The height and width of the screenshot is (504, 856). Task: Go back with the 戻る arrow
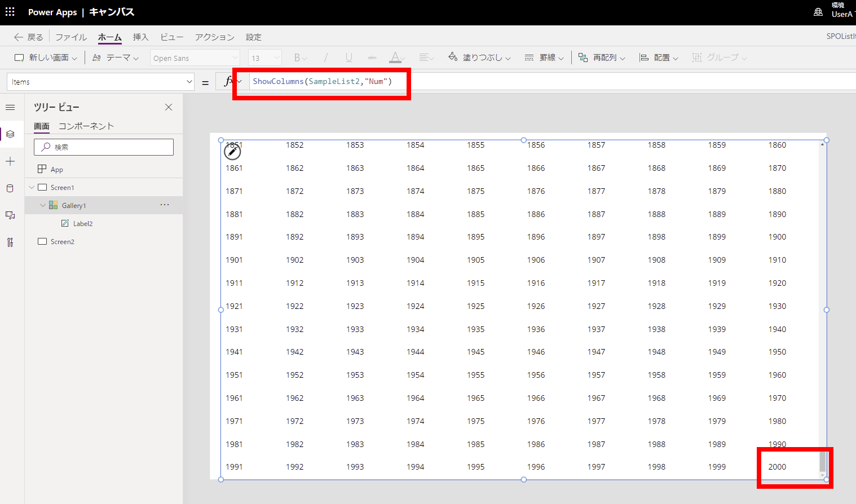point(28,37)
